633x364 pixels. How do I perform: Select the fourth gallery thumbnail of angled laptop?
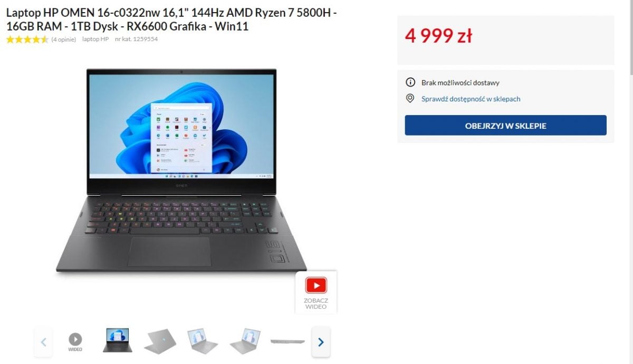(203, 341)
